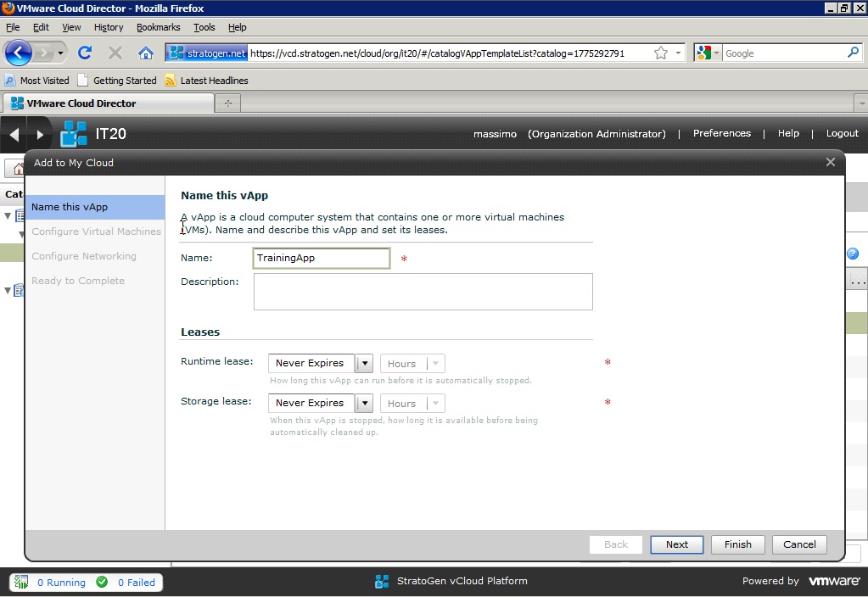
Task: Click vCloud back arrow in header
Action: click(x=14, y=134)
